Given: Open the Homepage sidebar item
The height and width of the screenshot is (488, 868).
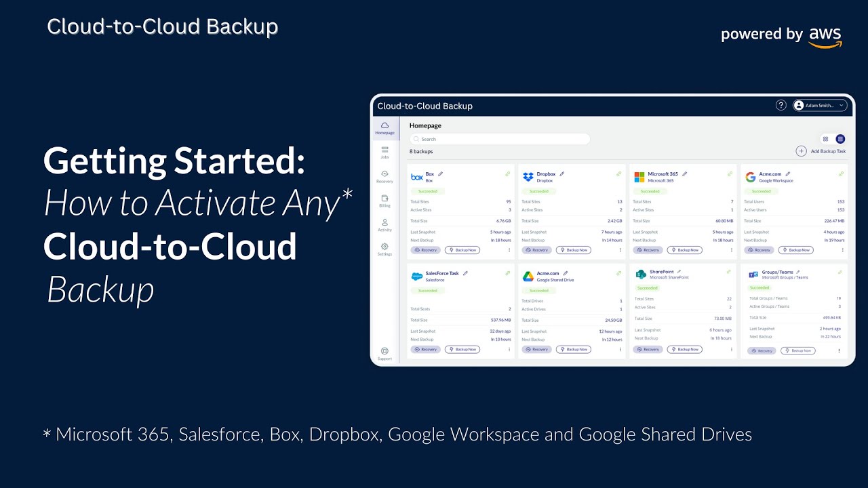Looking at the screenshot, I should pos(384,128).
